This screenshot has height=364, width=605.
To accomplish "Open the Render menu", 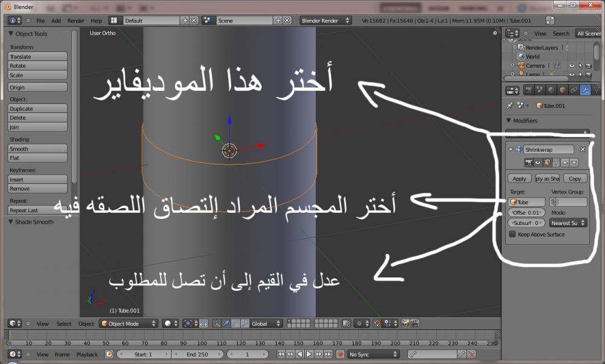I will point(76,21).
